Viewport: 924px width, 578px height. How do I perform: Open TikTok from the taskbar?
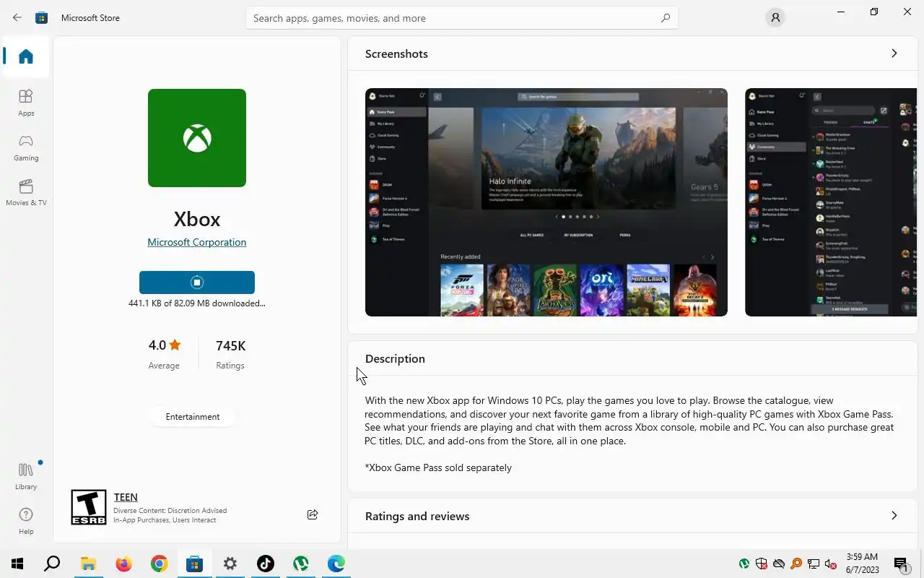(265, 564)
